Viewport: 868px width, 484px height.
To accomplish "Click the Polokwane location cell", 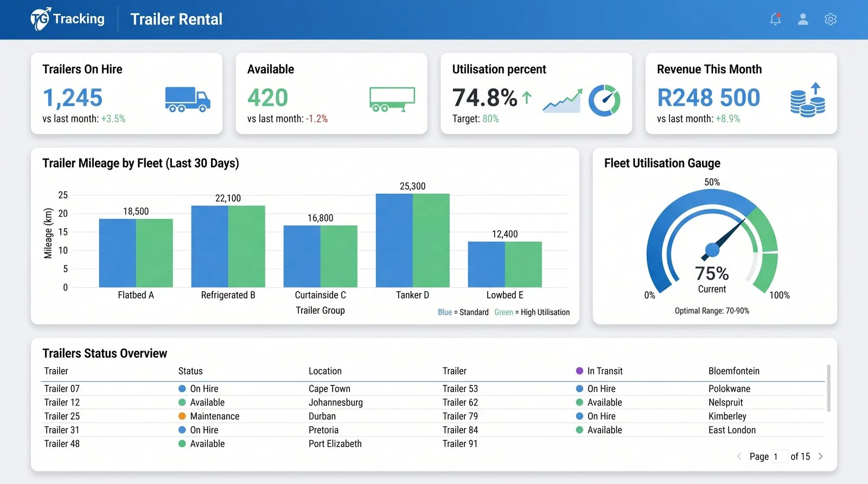I will (x=729, y=389).
